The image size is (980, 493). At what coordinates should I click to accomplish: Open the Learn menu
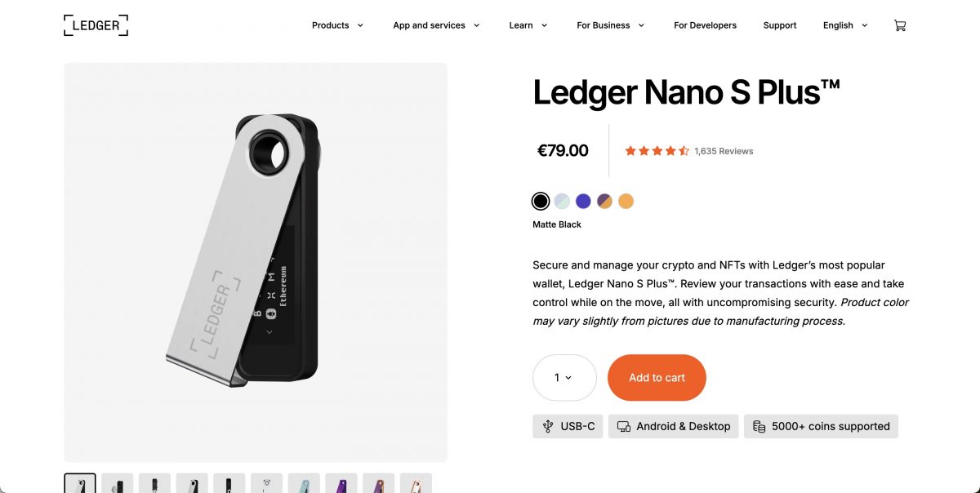tap(528, 25)
